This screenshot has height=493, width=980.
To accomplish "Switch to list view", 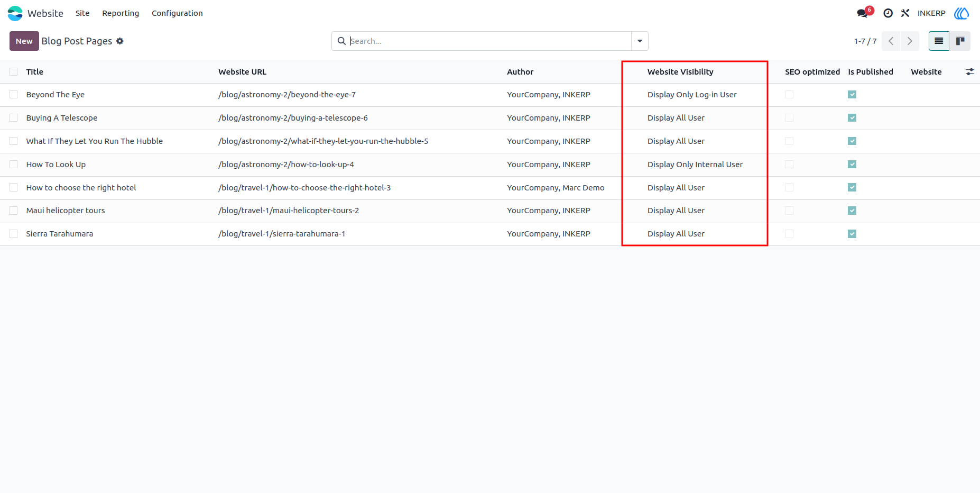I will pos(939,41).
